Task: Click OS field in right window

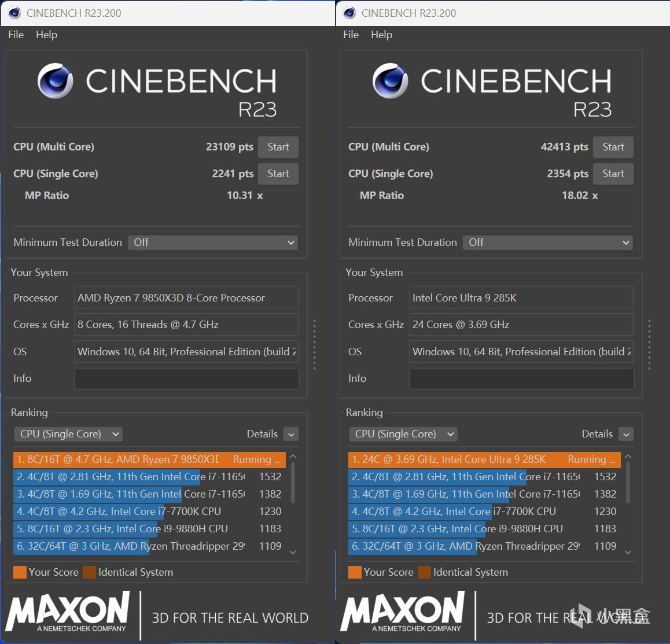Action: coord(521,352)
